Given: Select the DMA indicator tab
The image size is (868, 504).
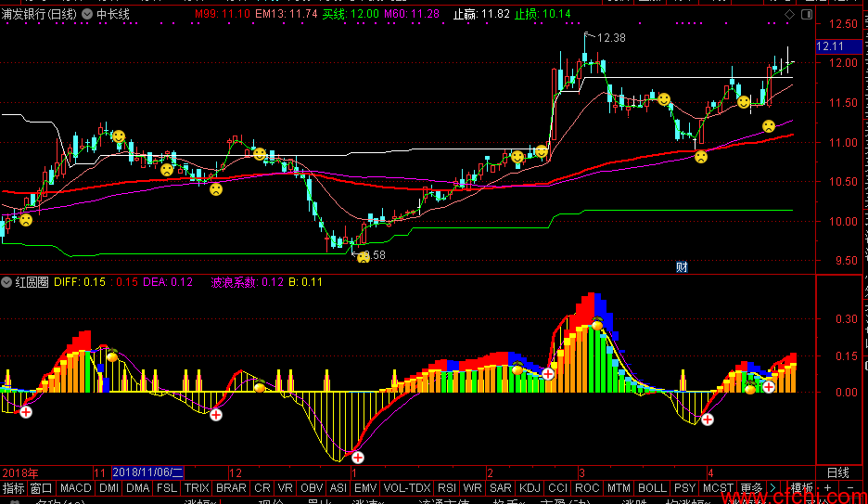Looking at the screenshot, I should pyautogui.click(x=138, y=488).
